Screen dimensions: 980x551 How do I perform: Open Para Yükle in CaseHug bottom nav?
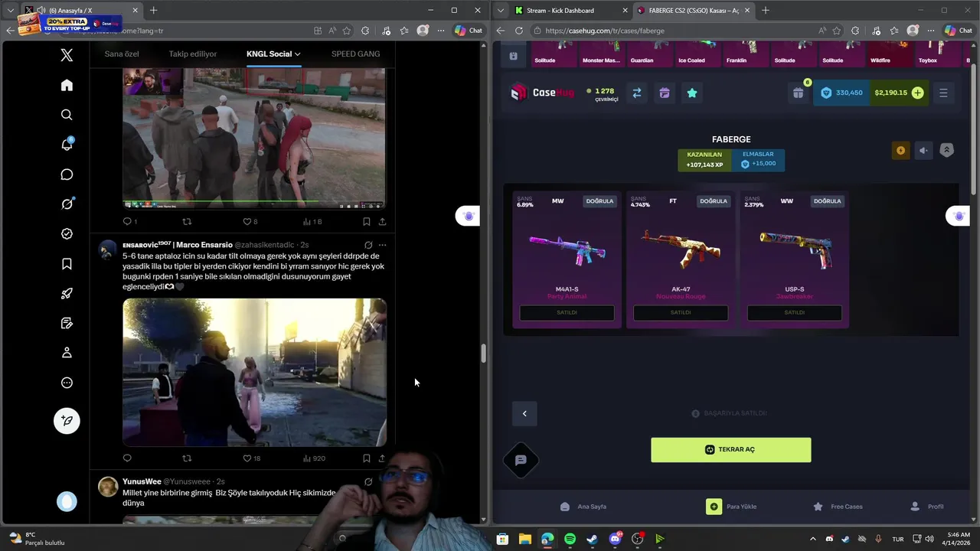click(731, 507)
